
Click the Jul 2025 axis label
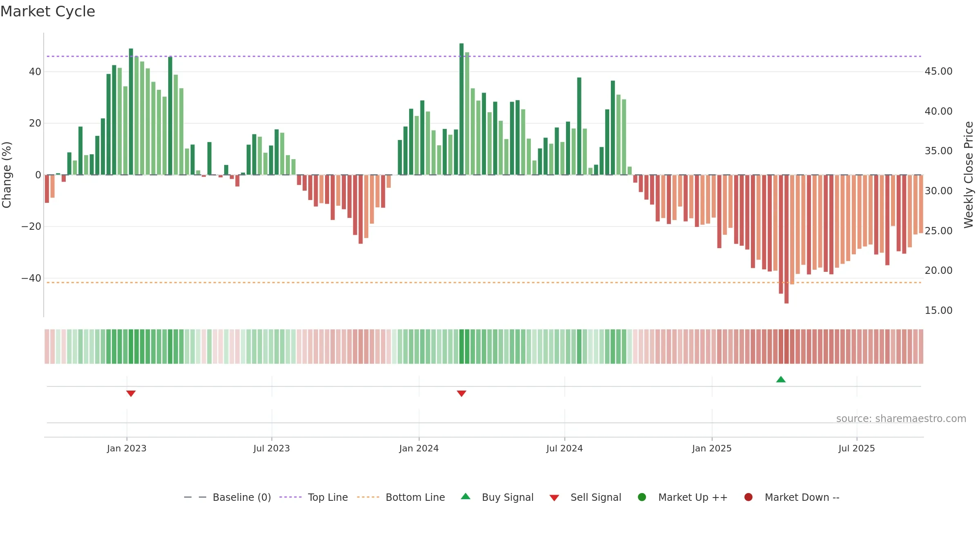tap(857, 449)
